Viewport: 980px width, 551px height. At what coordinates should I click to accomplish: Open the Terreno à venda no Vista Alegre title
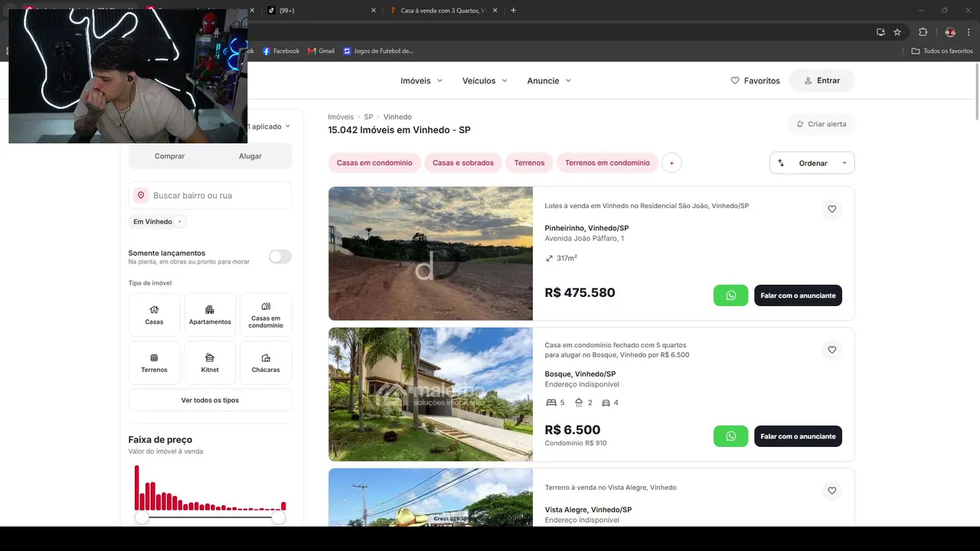tap(610, 487)
